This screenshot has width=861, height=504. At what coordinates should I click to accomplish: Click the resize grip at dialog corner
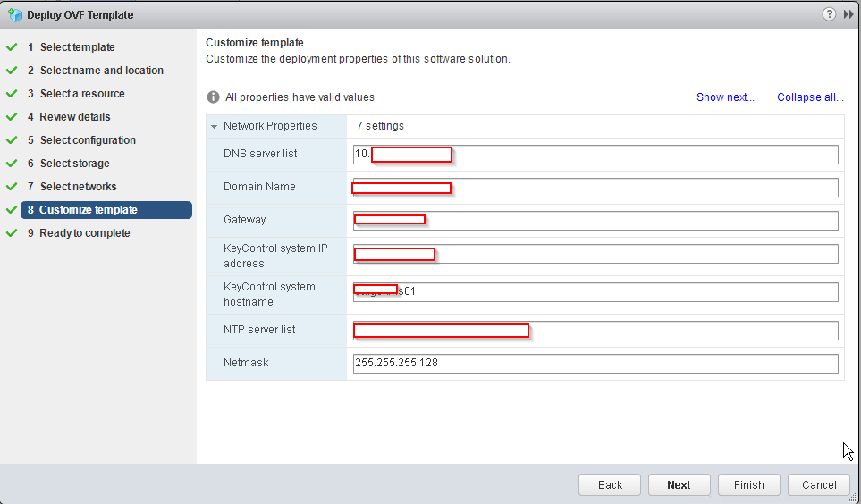[853, 497]
